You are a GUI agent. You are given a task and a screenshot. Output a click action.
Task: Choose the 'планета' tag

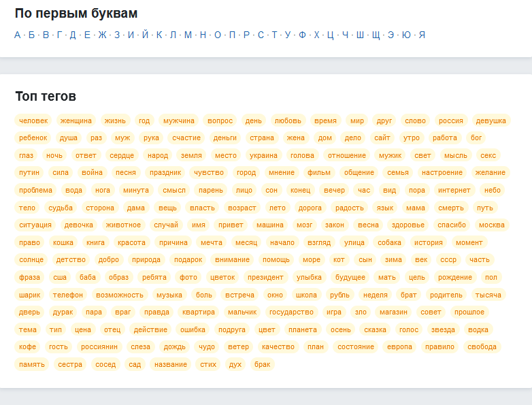(x=302, y=329)
